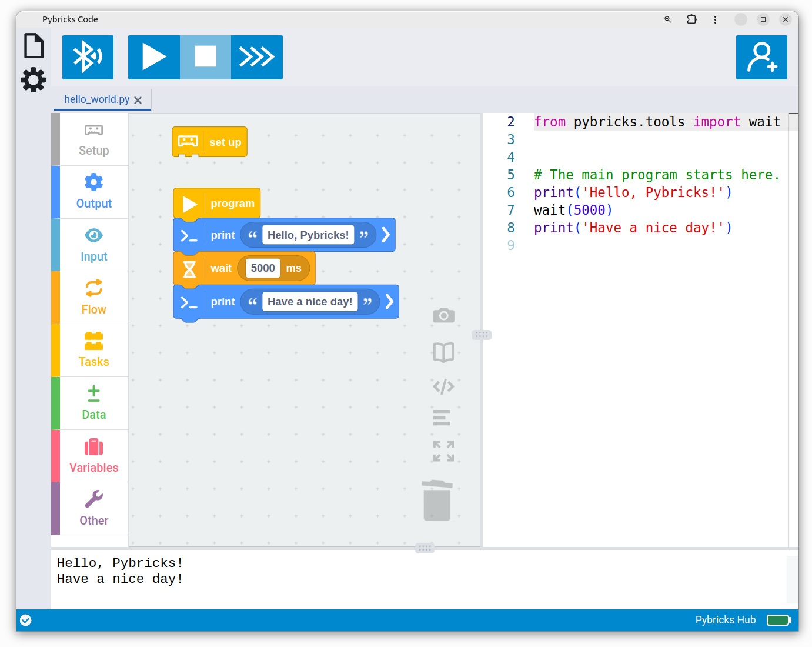Run the program with play button
The height and width of the screenshot is (647, 812).
coord(154,57)
